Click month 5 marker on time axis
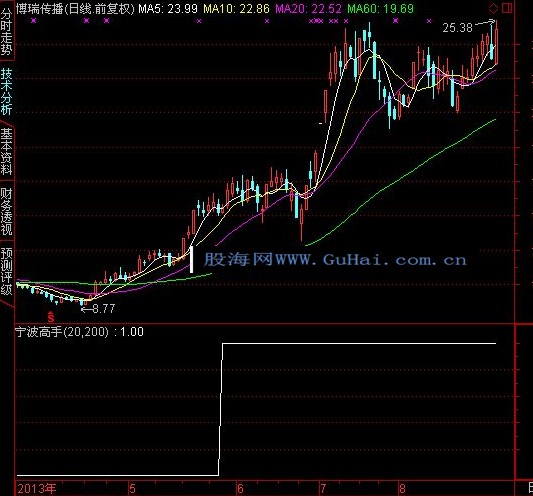Screen dimensions: 533x496 tap(132, 489)
